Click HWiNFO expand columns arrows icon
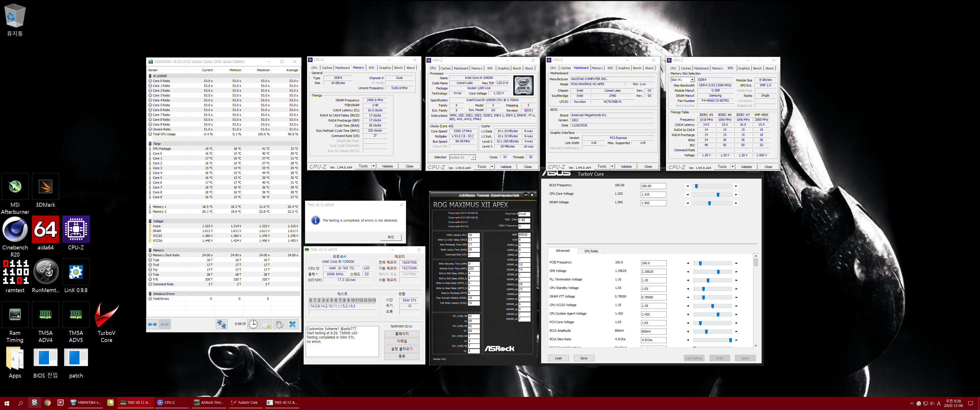Image resolution: width=980 pixels, height=410 pixels. 152,324
